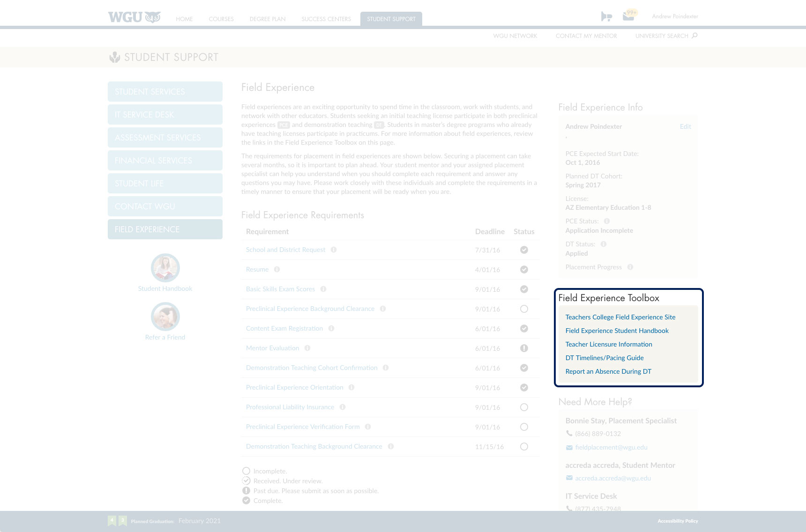
Task: Click info icon beside Professional Liability Insurance
Action: tap(343, 407)
